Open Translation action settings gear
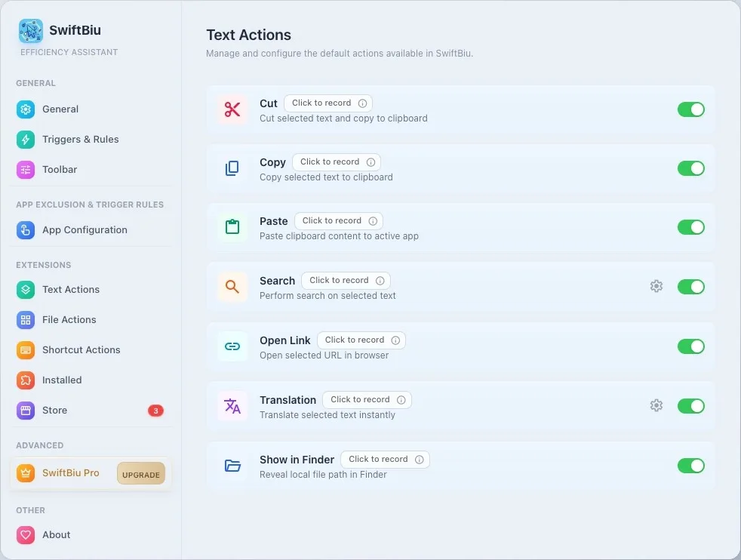The width and height of the screenshot is (741, 560). (656, 405)
